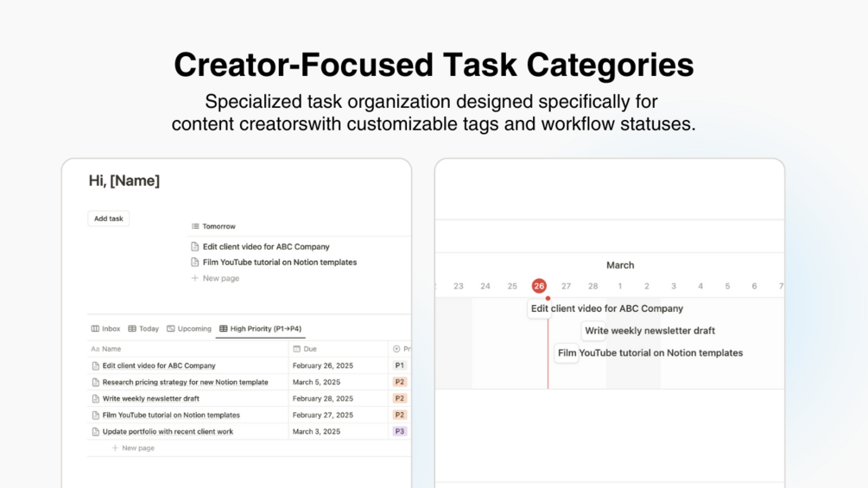Screen dimensions: 868x488
Task: Click date 1 in the timeline header
Action: click(620, 286)
